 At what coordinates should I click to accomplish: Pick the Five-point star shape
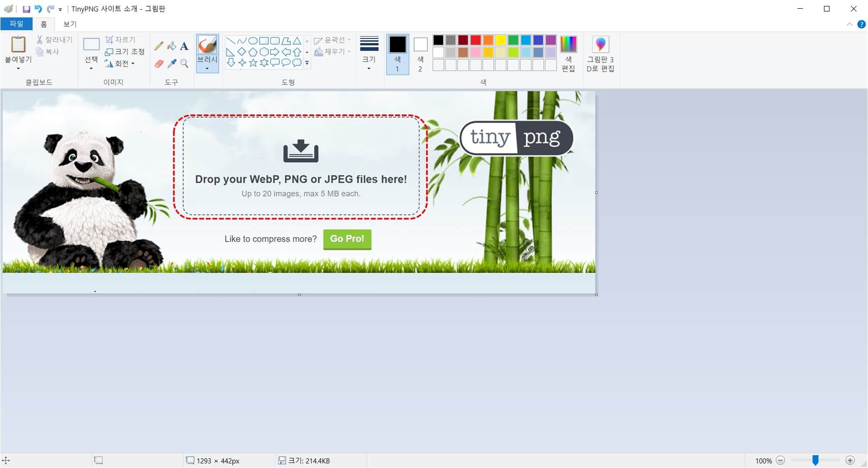click(253, 63)
